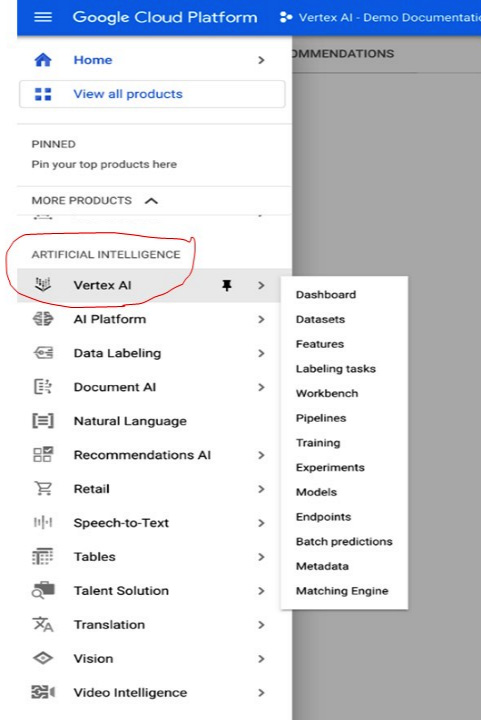The height and width of the screenshot is (720, 481).
Task: Select Pipelines in the Vertex AI submenu
Action: coord(321,418)
